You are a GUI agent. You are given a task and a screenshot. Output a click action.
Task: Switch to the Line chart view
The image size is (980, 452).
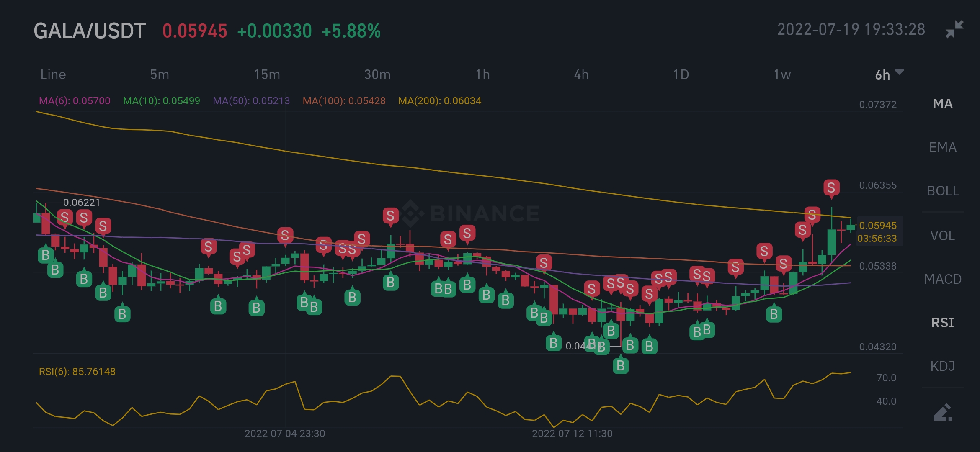53,74
